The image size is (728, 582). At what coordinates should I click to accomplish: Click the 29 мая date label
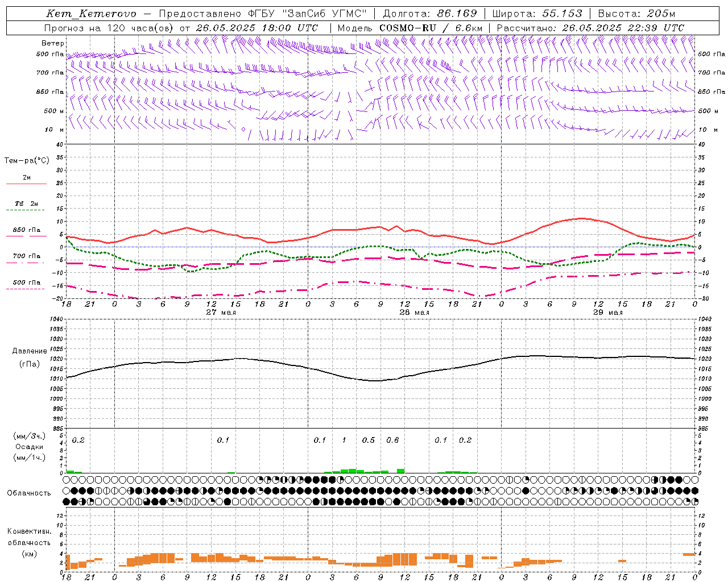pos(608,313)
